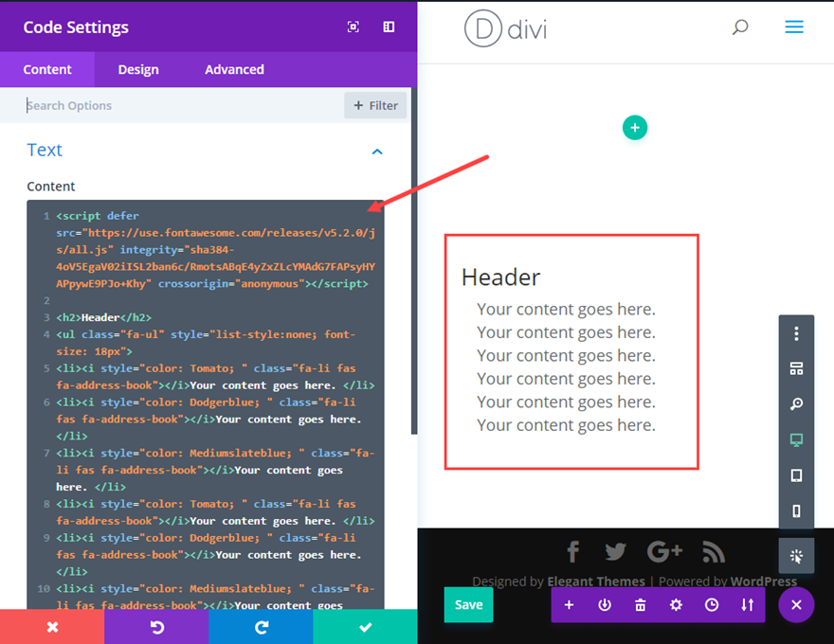Open the hamburger navigation menu
Viewport: 834px width, 644px height.
coord(794,27)
